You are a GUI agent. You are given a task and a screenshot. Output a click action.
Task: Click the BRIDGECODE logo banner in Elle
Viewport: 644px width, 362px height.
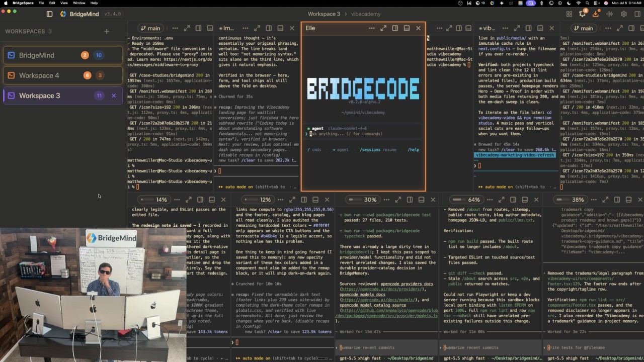[363, 89]
